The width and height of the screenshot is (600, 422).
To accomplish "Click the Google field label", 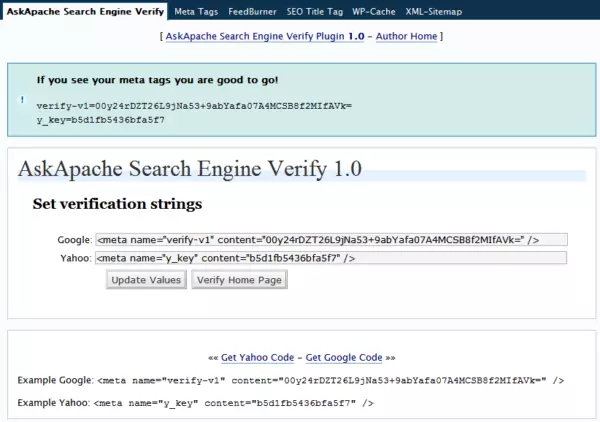I will tap(74, 240).
